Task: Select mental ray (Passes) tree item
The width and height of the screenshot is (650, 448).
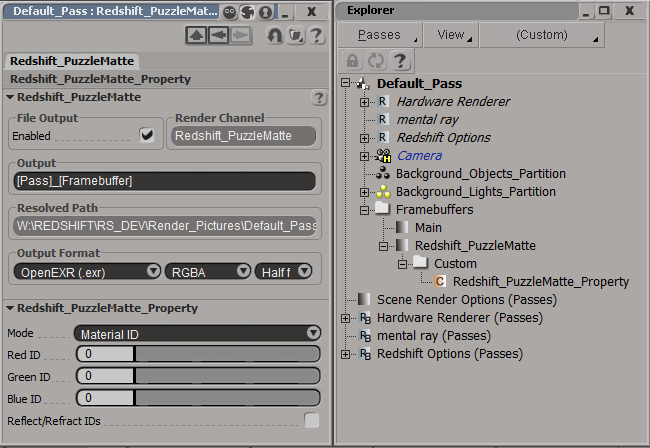Action: click(434, 336)
